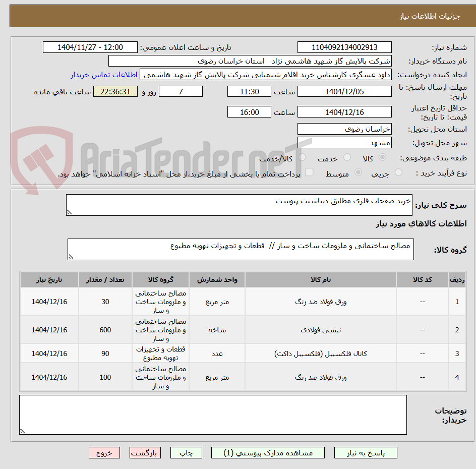Select the متوسط purchase type radio
Image resolution: width=476 pixels, height=469 pixels.
tap(358, 172)
